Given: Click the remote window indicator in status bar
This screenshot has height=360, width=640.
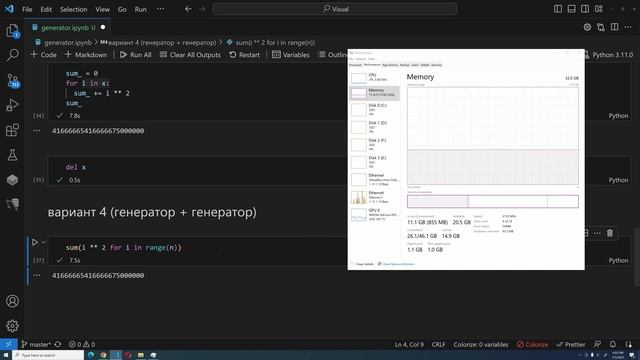Looking at the screenshot, I should click(9, 344).
